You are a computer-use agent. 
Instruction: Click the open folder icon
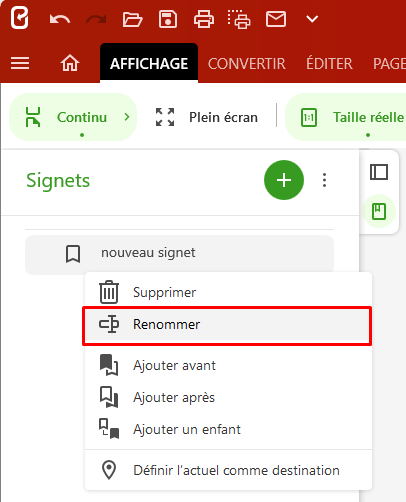coord(132,19)
